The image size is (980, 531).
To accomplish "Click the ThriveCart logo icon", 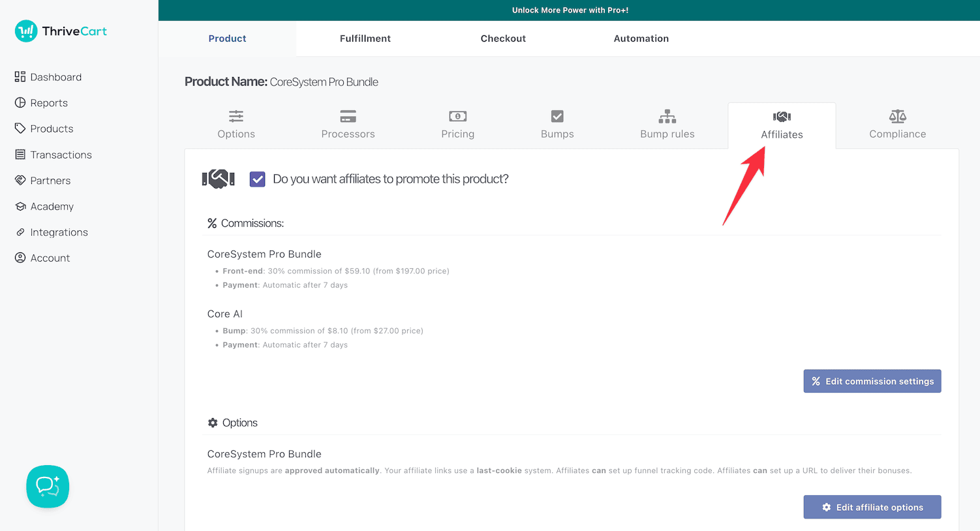I will [x=26, y=31].
